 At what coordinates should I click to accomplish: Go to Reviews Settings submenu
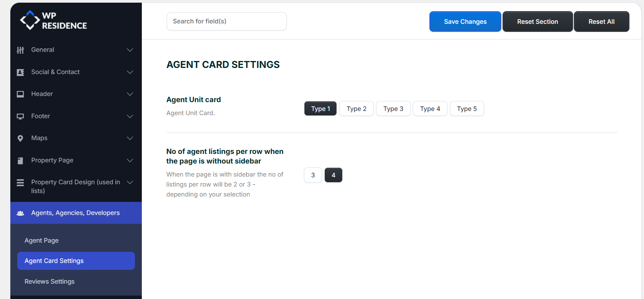point(49,281)
